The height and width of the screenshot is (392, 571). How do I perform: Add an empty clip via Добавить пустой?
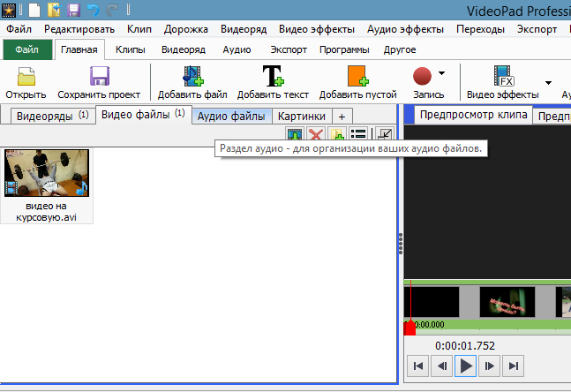358,76
